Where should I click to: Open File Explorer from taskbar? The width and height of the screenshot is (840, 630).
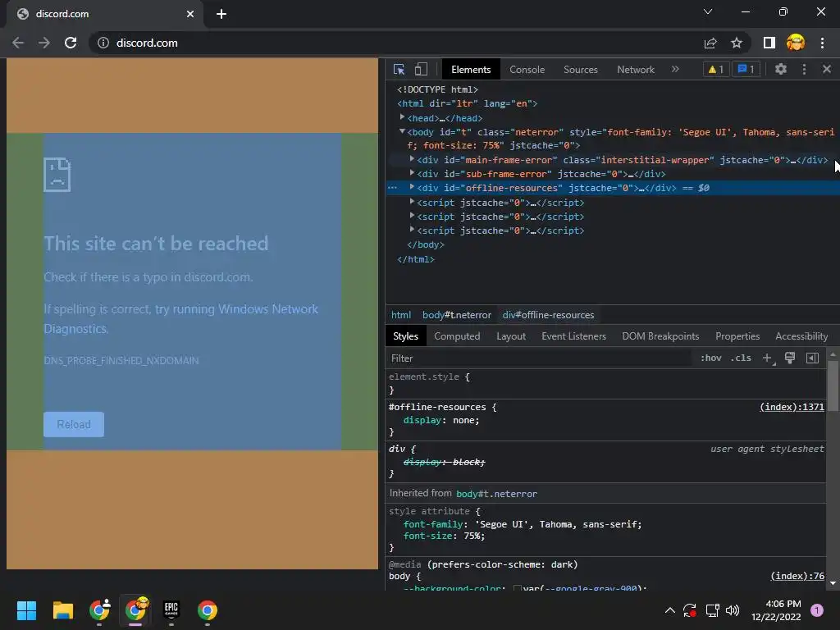pyautogui.click(x=62, y=610)
